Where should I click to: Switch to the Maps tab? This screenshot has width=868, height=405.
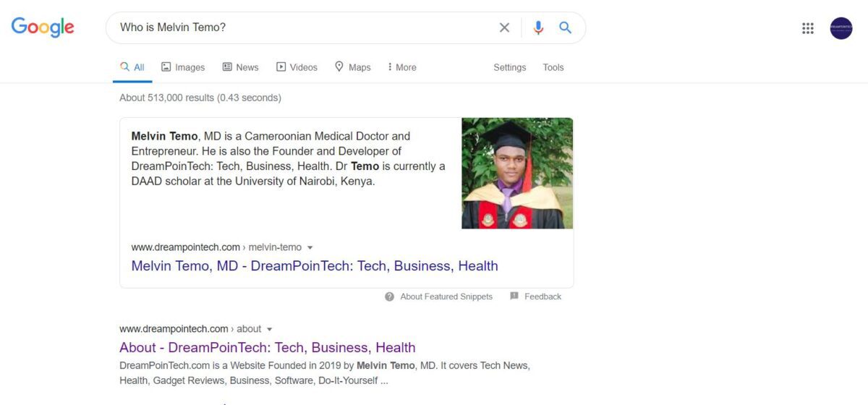click(352, 67)
